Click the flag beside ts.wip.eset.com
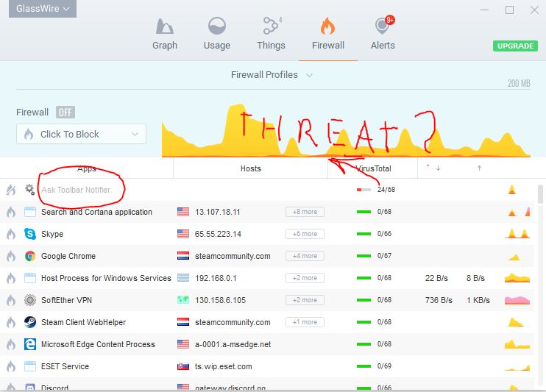Image resolution: width=546 pixels, height=392 pixels. pyautogui.click(x=183, y=366)
